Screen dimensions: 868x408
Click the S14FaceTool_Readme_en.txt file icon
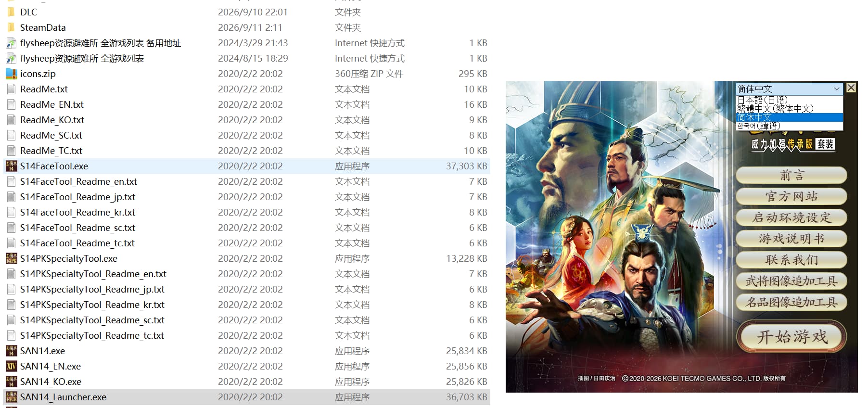click(11, 181)
